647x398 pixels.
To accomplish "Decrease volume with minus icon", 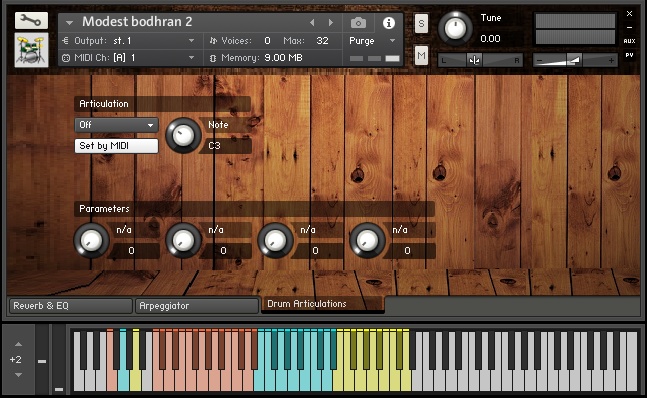I will pos(539,61).
